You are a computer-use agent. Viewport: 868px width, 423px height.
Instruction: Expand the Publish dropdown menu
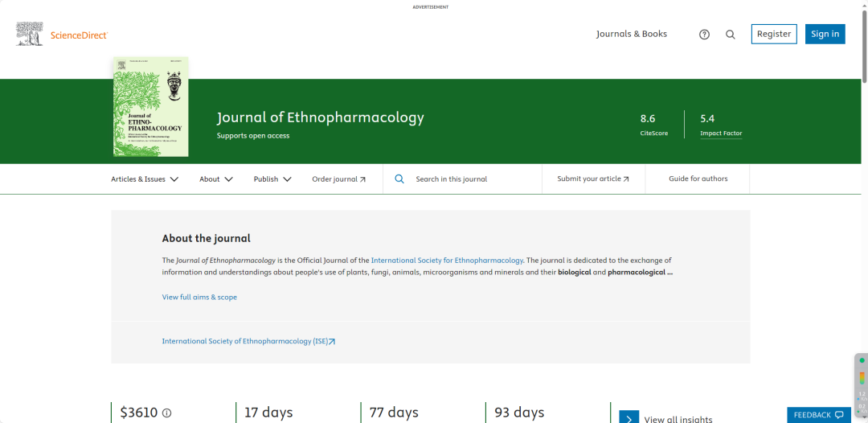pos(272,179)
